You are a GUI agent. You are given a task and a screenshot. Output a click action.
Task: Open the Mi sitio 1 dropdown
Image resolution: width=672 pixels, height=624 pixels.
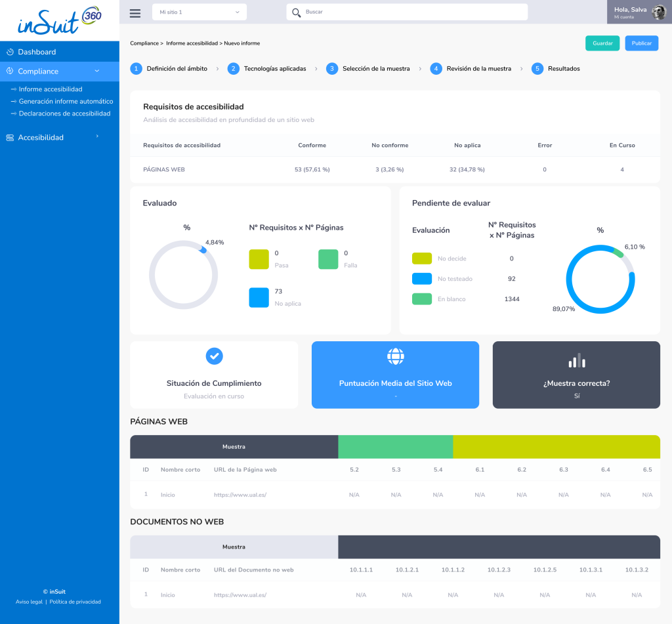click(x=199, y=12)
